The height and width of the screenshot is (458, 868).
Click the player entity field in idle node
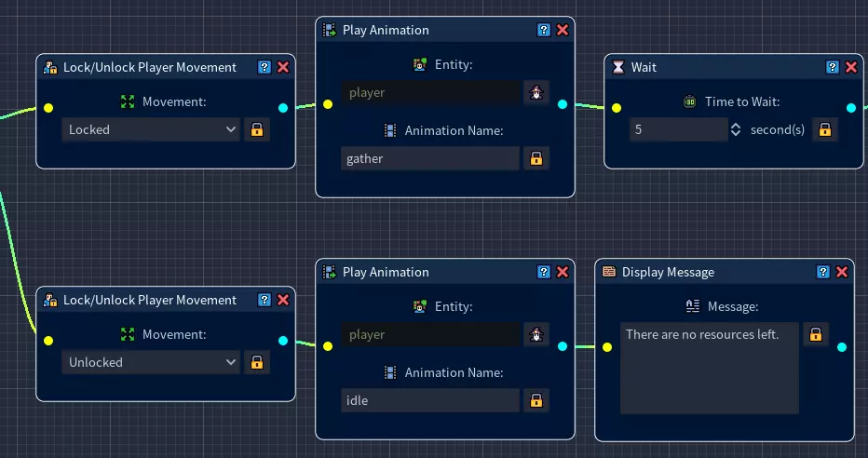(430, 334)
